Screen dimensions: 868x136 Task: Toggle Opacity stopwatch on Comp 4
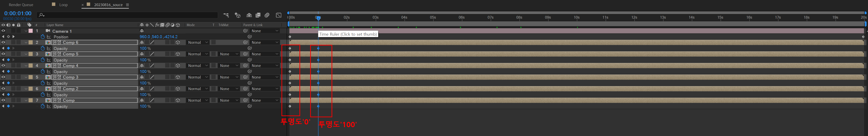[x=43, y=72]
